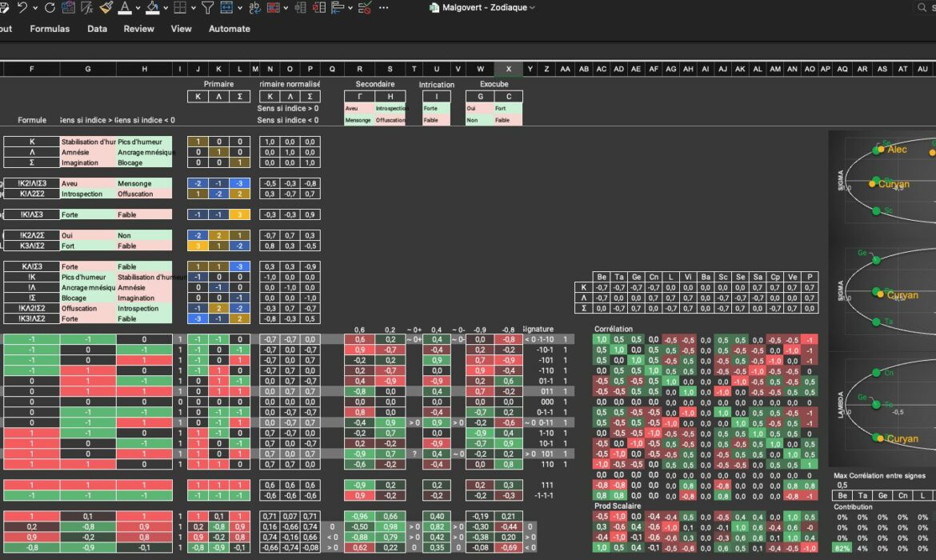This screenshot has width=936, height=560.
Task: Select column AB header
Action: [x=584, y=70]
